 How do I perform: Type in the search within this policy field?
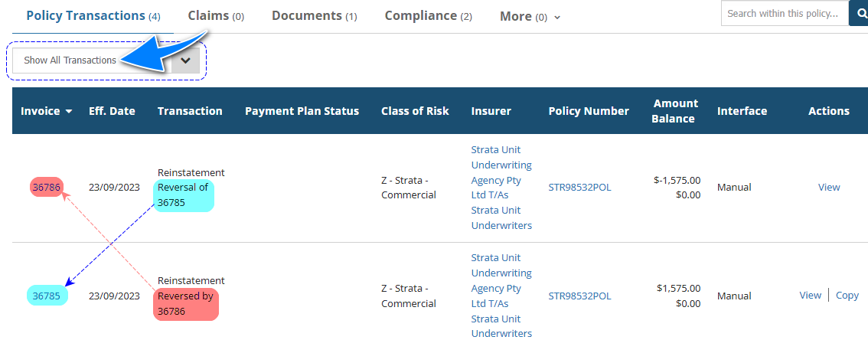point(784,13)
